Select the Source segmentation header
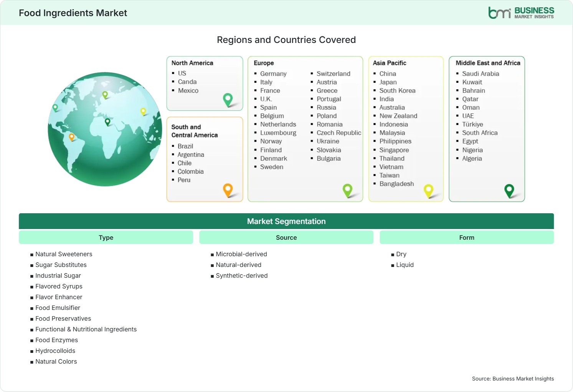The width and height of the screenshot is (573, 392). [x=286, y=237]
